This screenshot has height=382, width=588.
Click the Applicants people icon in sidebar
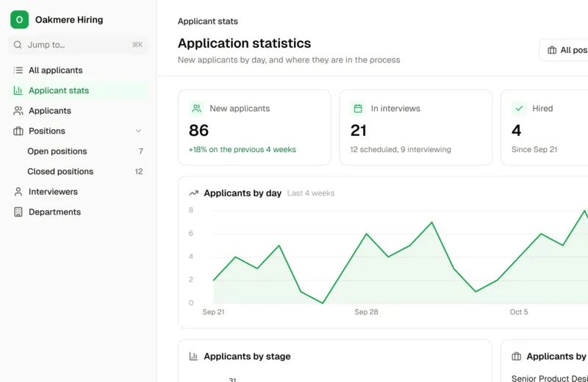(x=18, y=111)
